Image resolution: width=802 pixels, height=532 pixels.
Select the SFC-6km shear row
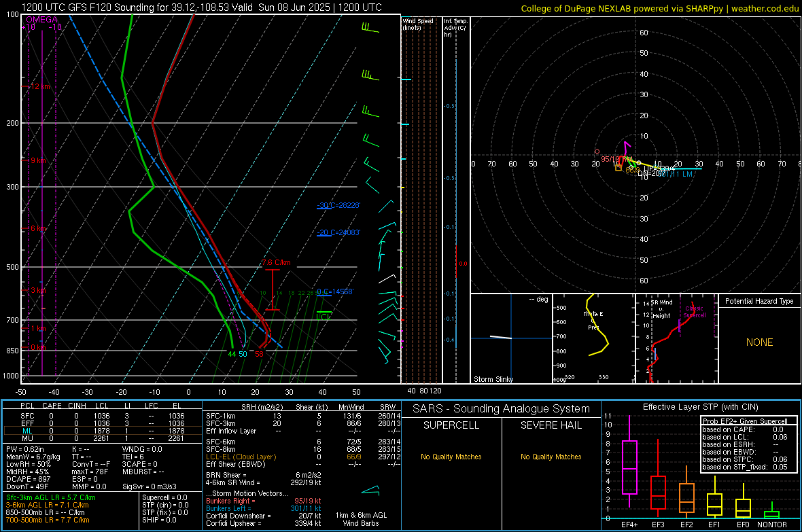[303, 442]
